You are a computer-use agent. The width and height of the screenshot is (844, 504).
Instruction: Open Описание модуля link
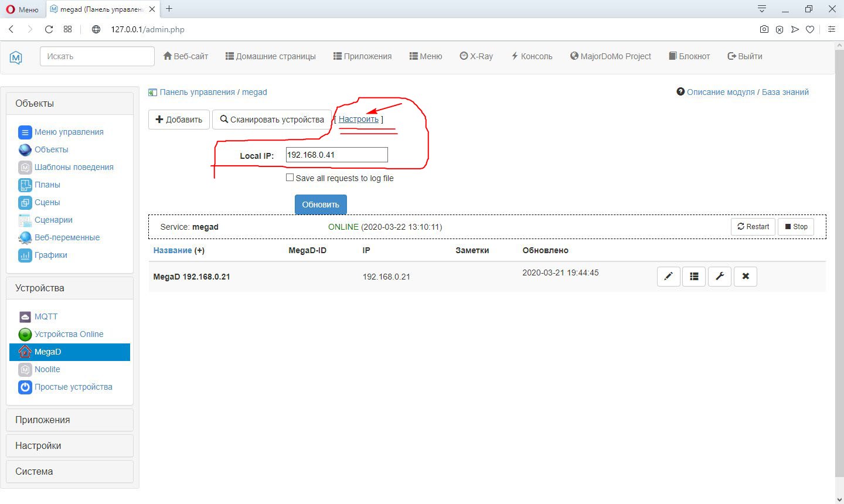pyautogui.click(x=720, y=92)
